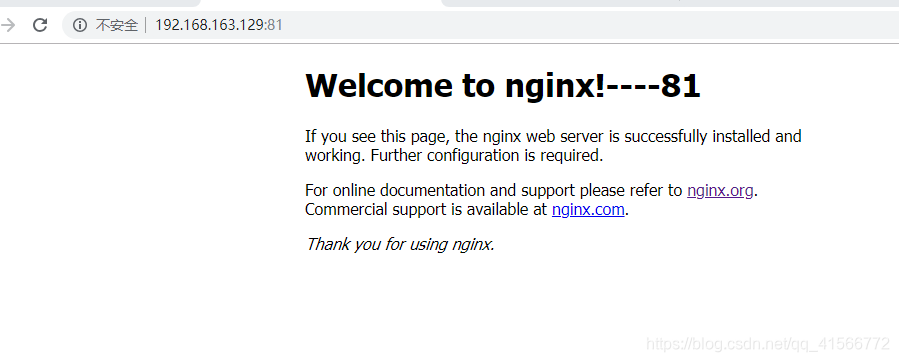Viewport: 899px width, 362px height.
Task: Open the nginx.com link
Action: tap(588, 209)
